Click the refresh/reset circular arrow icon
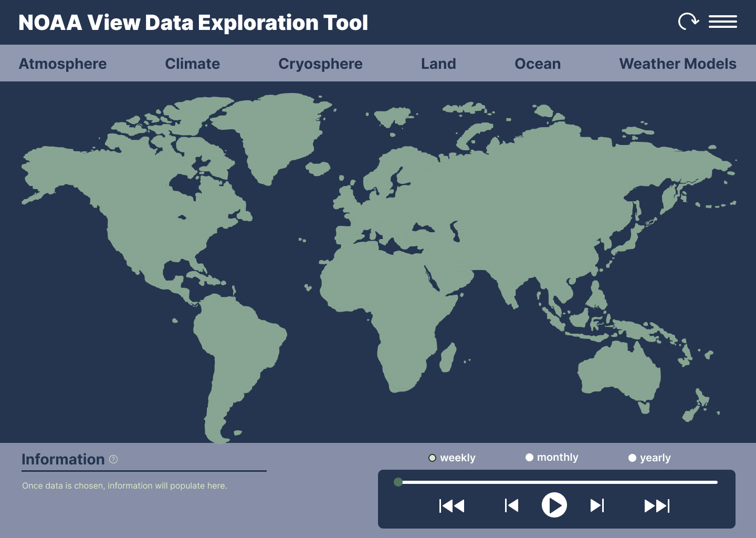 [x=688, y=22]
